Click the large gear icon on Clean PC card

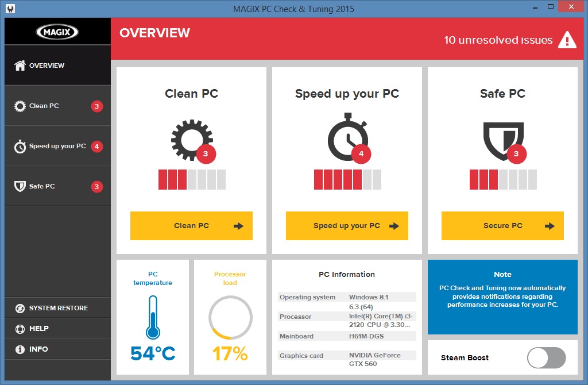(192, 140)
